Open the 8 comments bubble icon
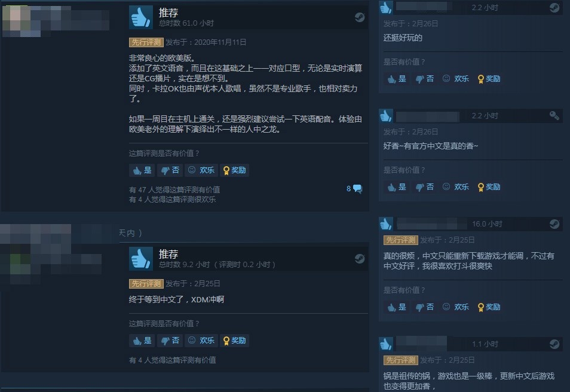 [358, 188]
